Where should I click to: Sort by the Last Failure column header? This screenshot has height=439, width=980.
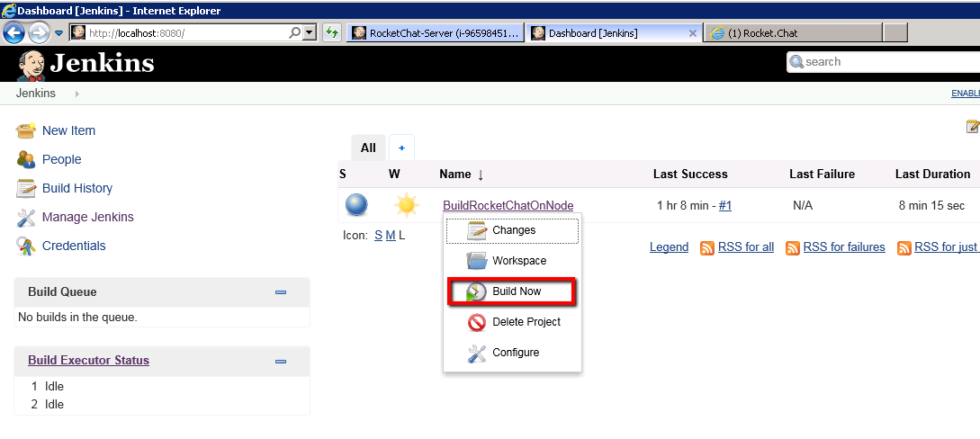tap(822, 175)
